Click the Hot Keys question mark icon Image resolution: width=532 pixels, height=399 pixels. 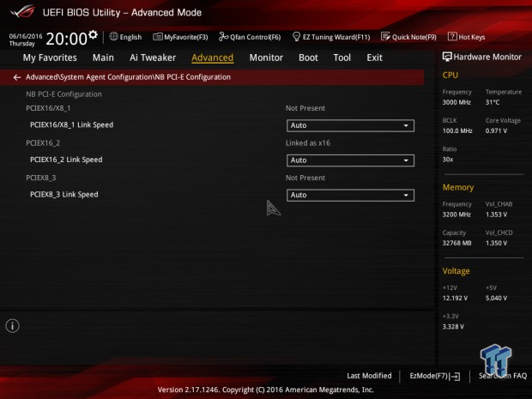coord(452,36)
